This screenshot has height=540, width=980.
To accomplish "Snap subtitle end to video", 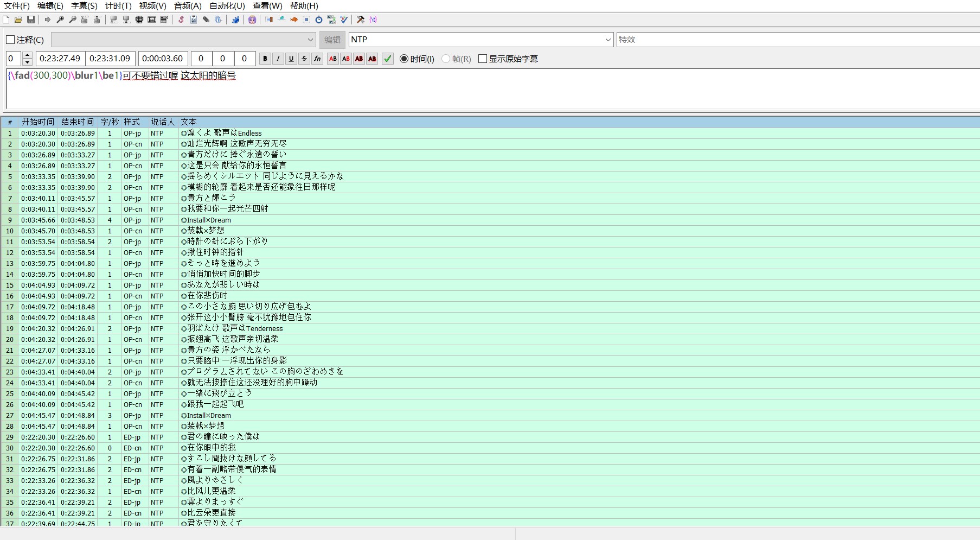I will [x=126, y=20].
